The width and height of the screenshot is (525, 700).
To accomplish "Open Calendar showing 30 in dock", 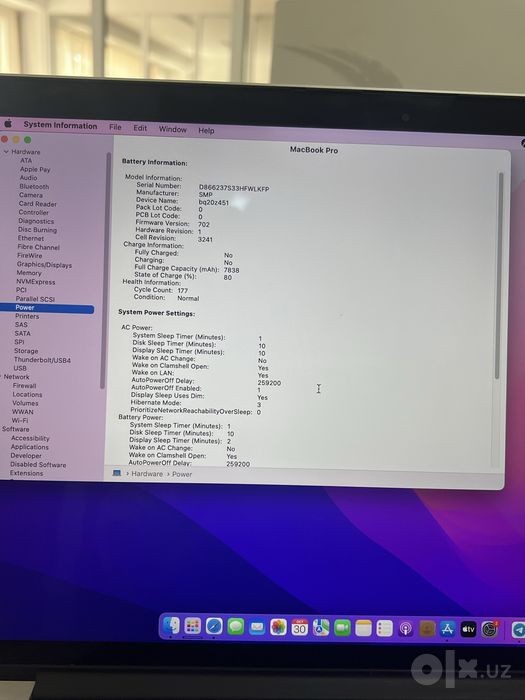I will (x=300, y=628).
